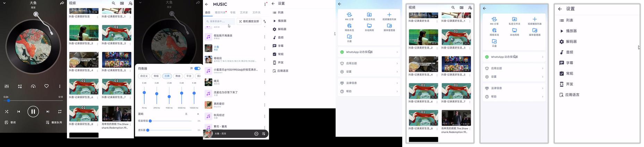Expand the 混响 reverb dropdown
The image size is (644, 147).
click(x=192, y=114)
